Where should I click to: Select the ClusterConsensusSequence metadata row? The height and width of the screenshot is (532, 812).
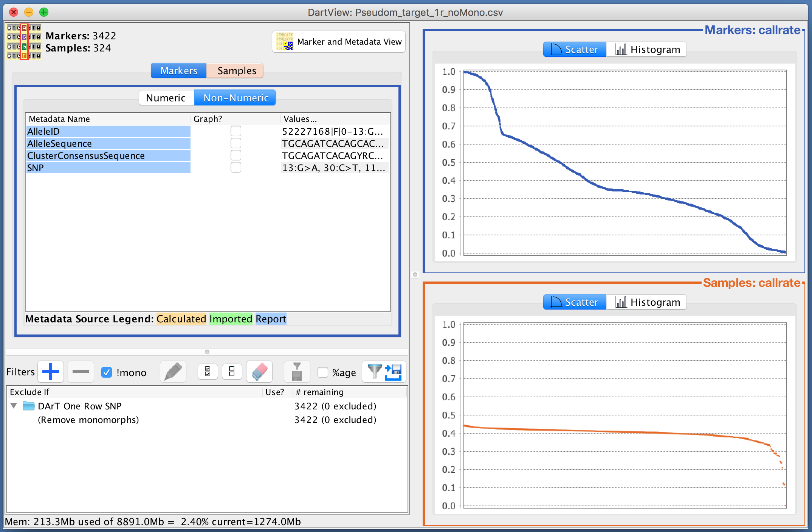[208, 156]
